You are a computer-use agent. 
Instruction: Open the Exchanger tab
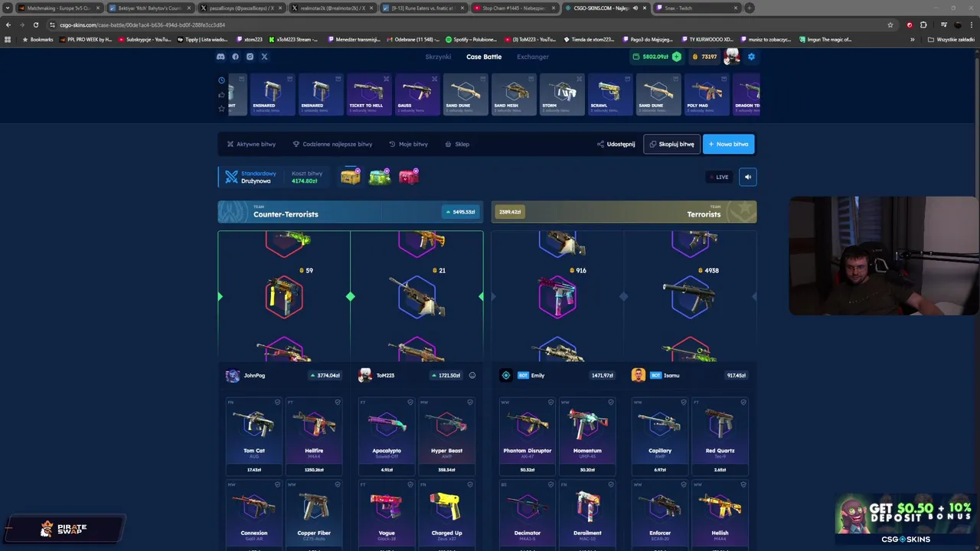[x=533, y=57]
